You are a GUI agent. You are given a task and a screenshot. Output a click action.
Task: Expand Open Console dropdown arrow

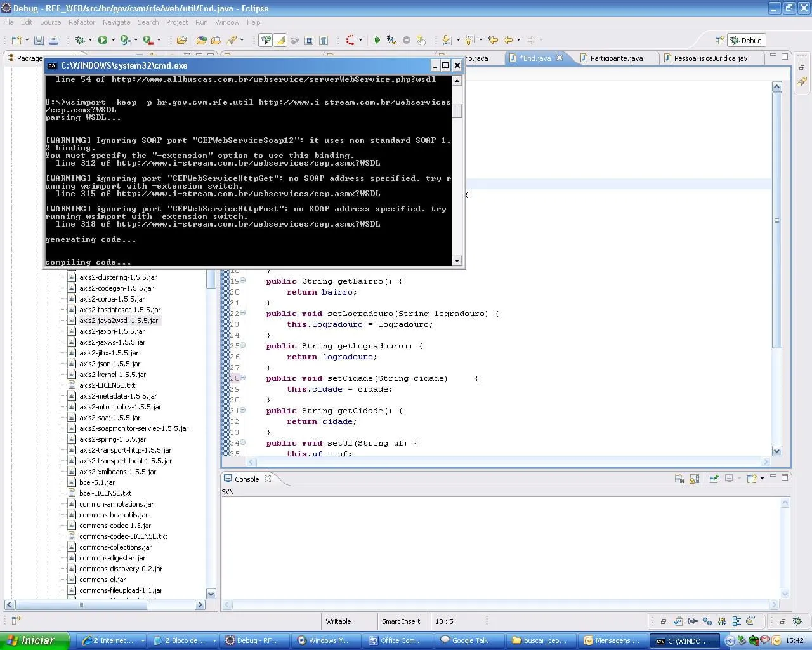point(762,479)
